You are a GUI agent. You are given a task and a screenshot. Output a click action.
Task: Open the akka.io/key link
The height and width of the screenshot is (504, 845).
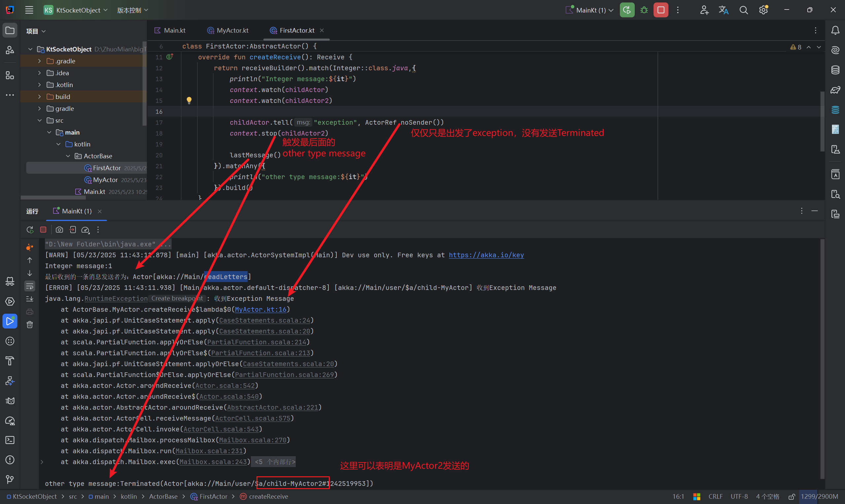click(486, 255)
